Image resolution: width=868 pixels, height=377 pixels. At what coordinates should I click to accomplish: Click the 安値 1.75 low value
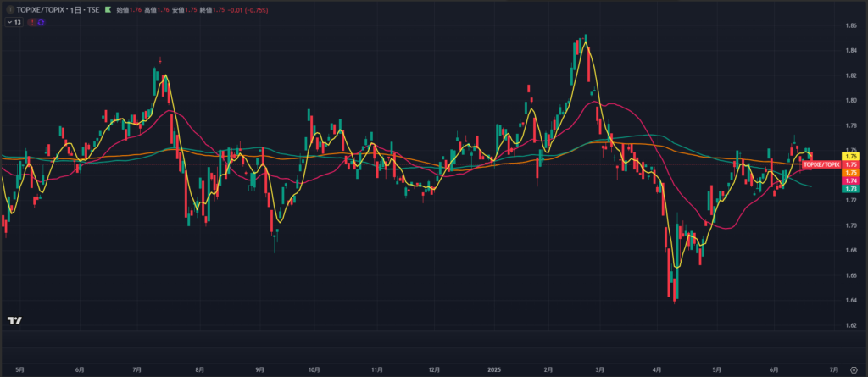click(x=184, y=10)
